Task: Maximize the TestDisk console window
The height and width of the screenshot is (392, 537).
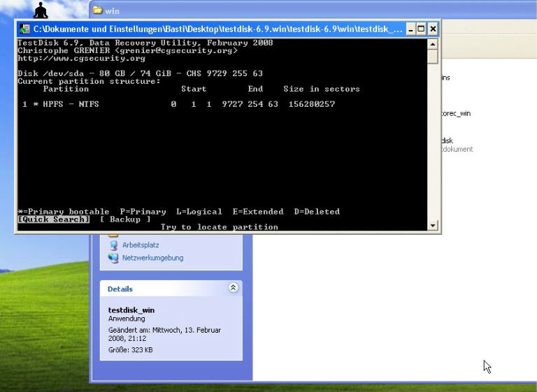Action: pyautogui.click(x=421, y=29)
